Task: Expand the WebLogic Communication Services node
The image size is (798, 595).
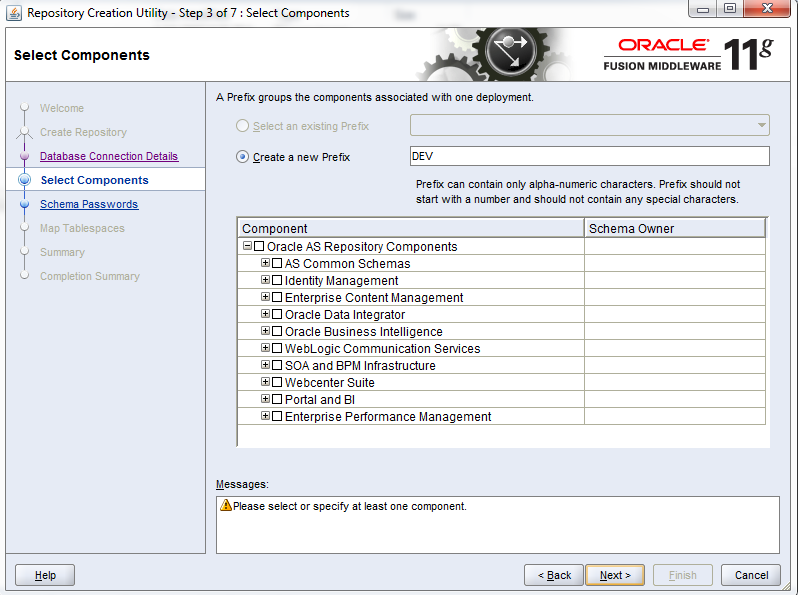Action: point(265,348)
